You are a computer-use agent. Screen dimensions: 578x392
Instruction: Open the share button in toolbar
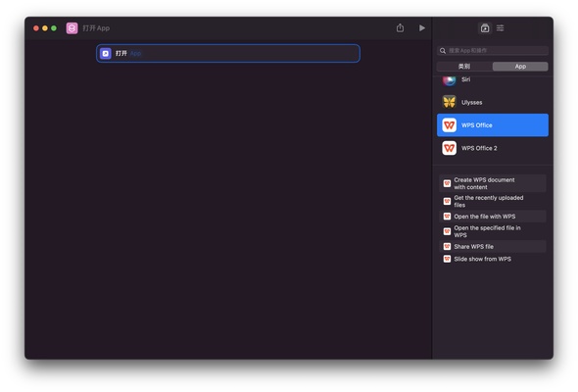click(400, 28)
